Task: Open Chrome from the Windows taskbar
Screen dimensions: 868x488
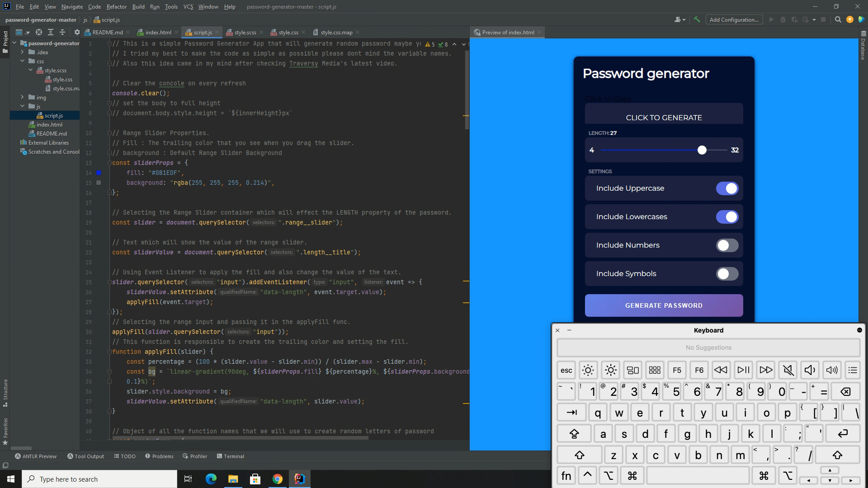Action: (277, 479)
